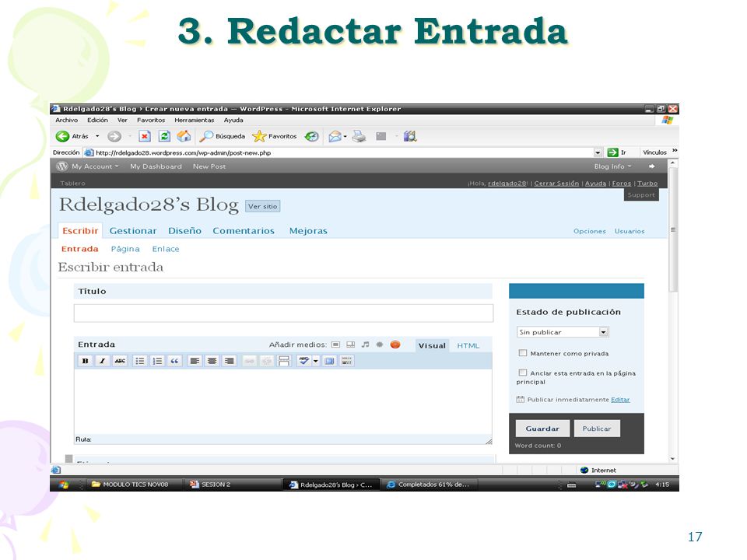The width and height of the screenshot is (747, 560).
Task: Align text left in editor
Action: (195, 361)
